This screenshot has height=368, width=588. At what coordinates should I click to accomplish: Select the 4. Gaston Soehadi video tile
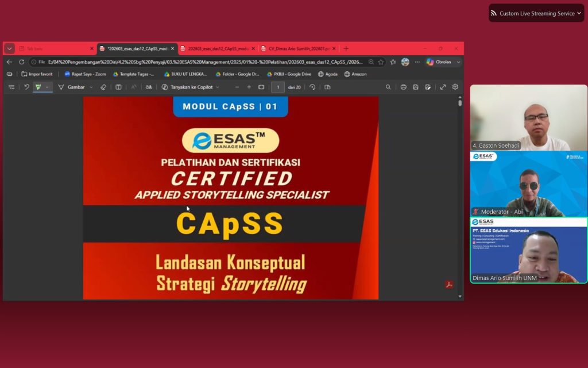click(x=528, y=117)
